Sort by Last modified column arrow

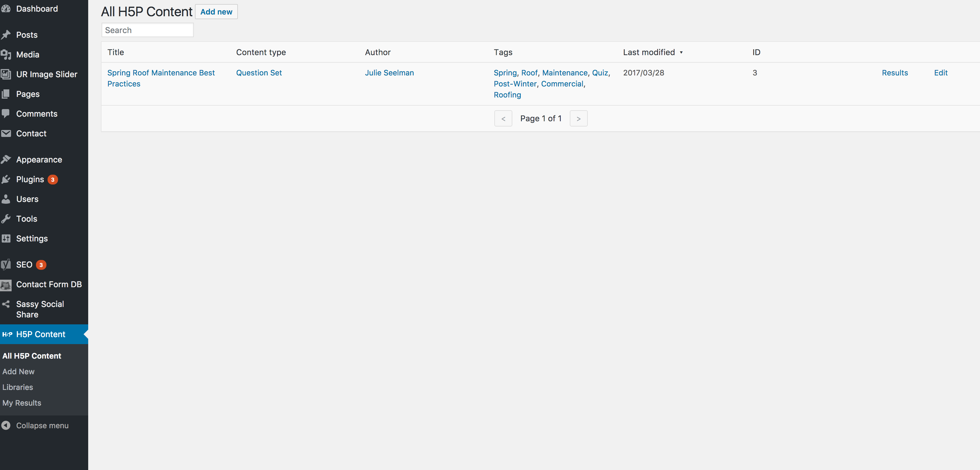pos(681,53)
